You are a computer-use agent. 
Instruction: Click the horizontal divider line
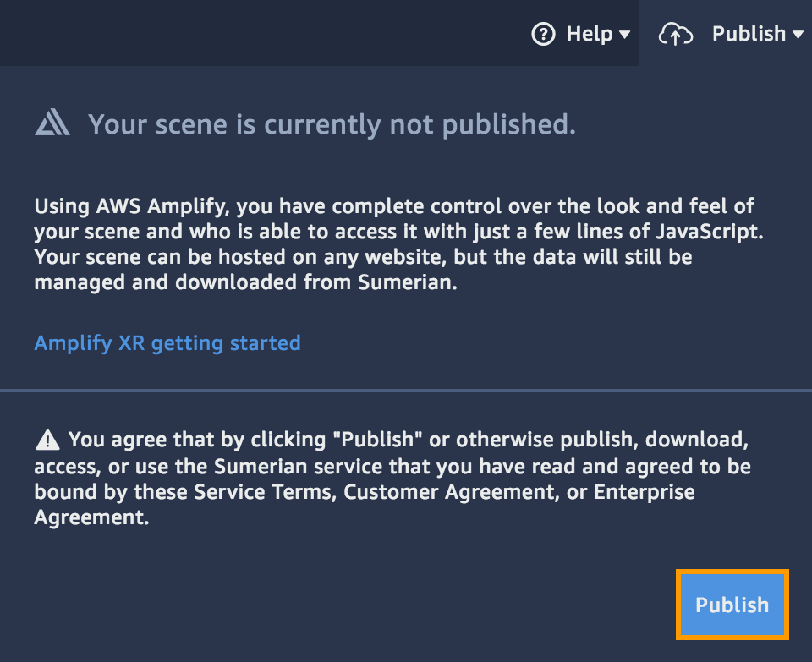[x=406, y=391]
